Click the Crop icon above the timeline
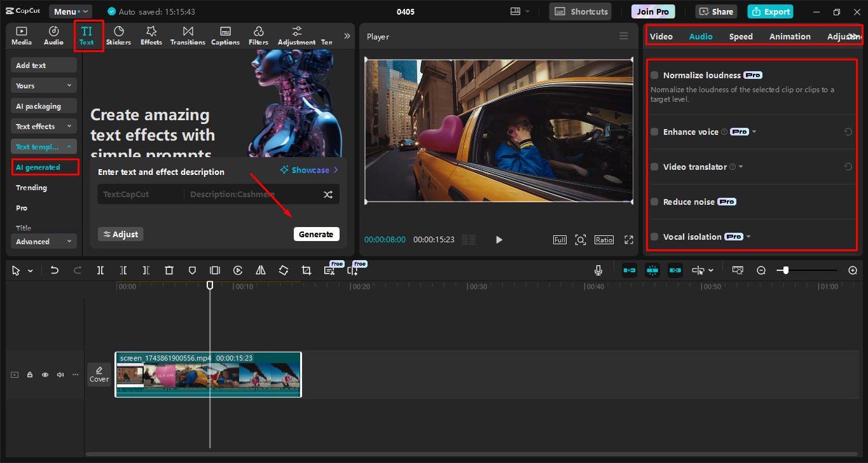Screen dimensions: 868x463 pyautogui.click(x=306, y=270)
